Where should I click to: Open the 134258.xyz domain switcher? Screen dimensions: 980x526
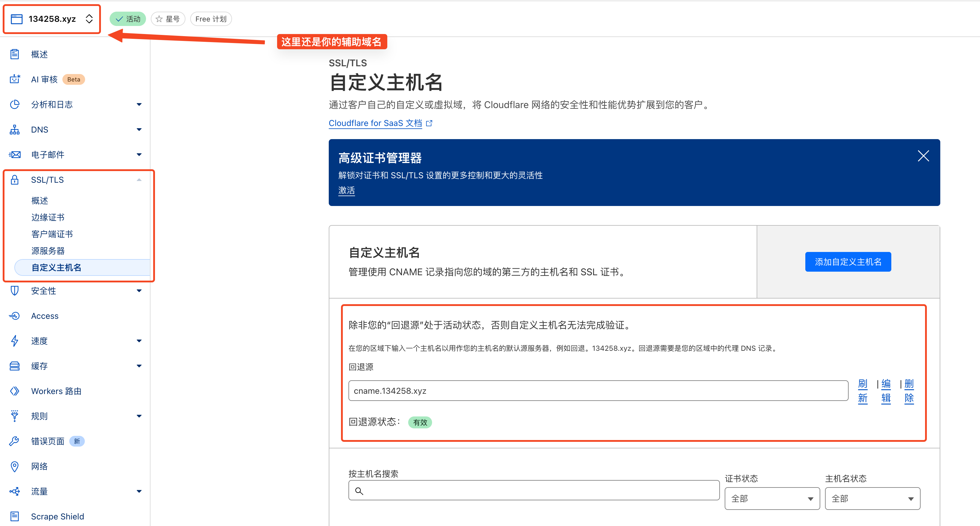coord(52,19)
